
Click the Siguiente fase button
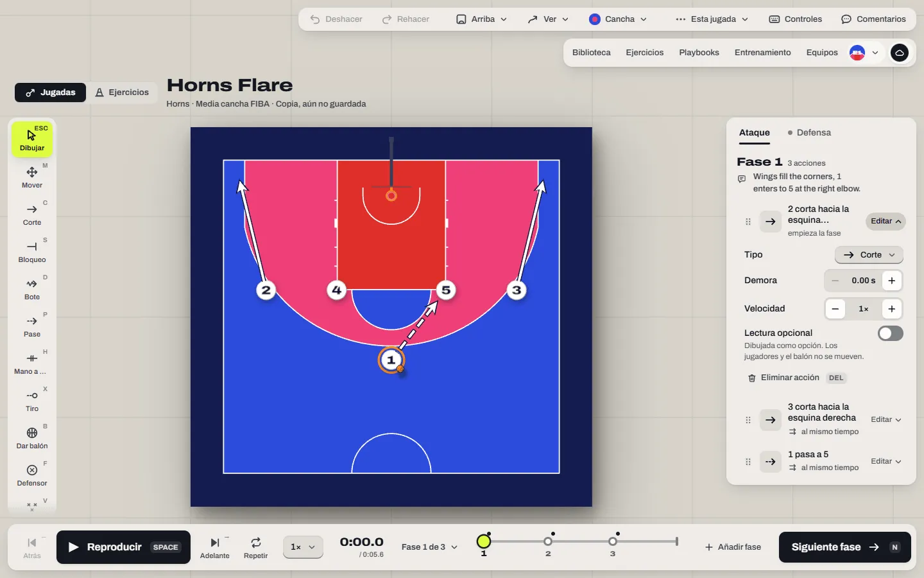pos(845,547)
